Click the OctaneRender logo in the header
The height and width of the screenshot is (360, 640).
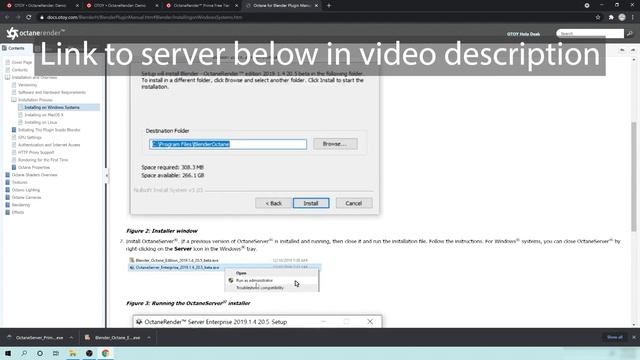tap(35, 33)
